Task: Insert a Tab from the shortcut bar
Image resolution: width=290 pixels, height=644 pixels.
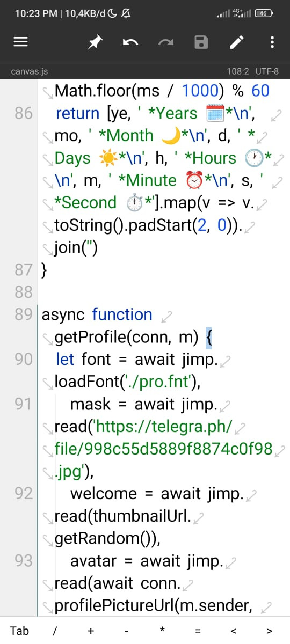Action: (x=19, y=631)
